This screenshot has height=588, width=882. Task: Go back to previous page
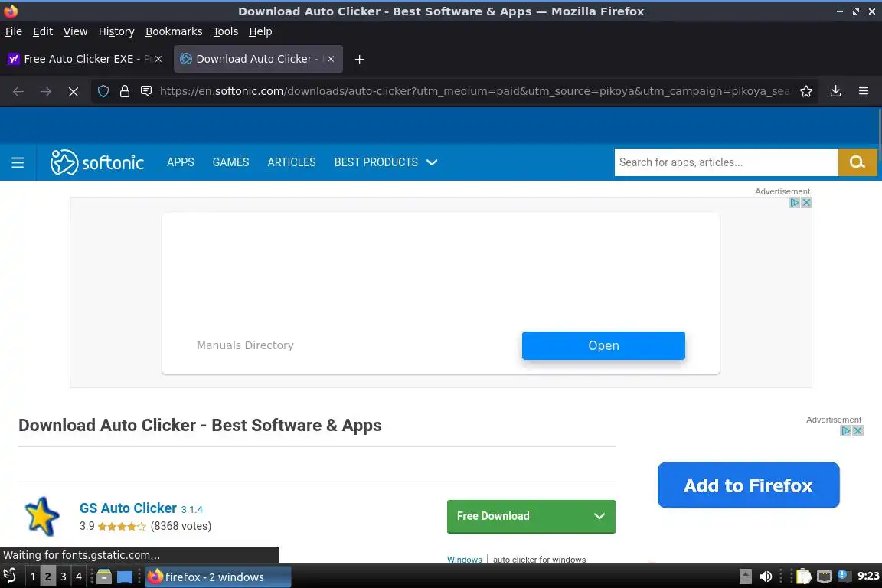click(x=18, y=91)
